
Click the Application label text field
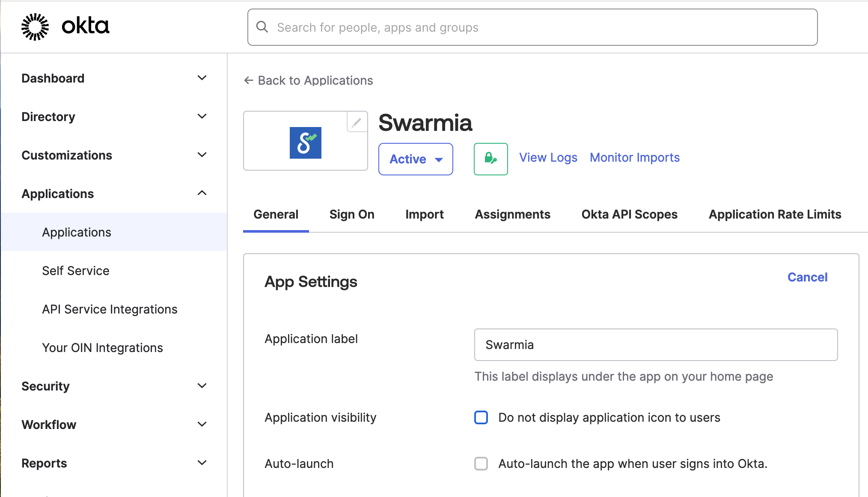pos(655,345)
